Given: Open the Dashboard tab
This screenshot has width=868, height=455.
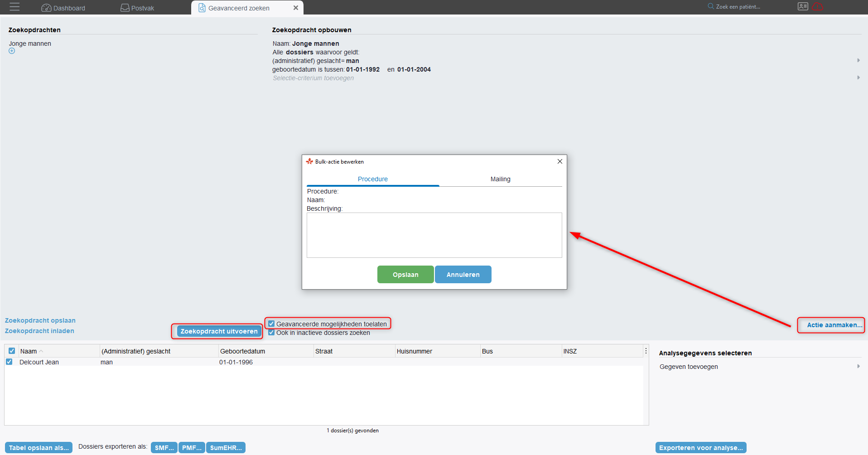Looking at the screenshot, I should (x=63, y=8).
